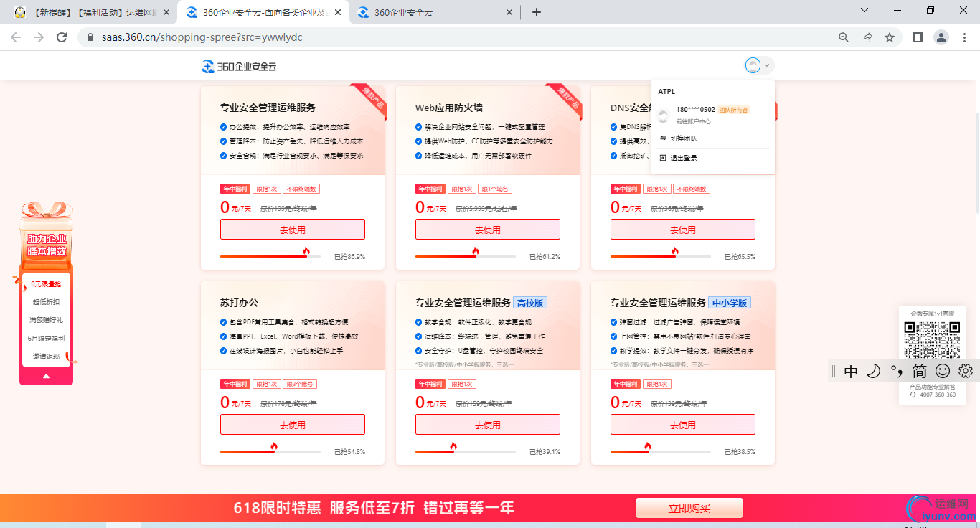The height and width of the screenshot is (528, 980).
Task: Select 超低折扣 in the left floating nav
Action: [x=46, y=302]
